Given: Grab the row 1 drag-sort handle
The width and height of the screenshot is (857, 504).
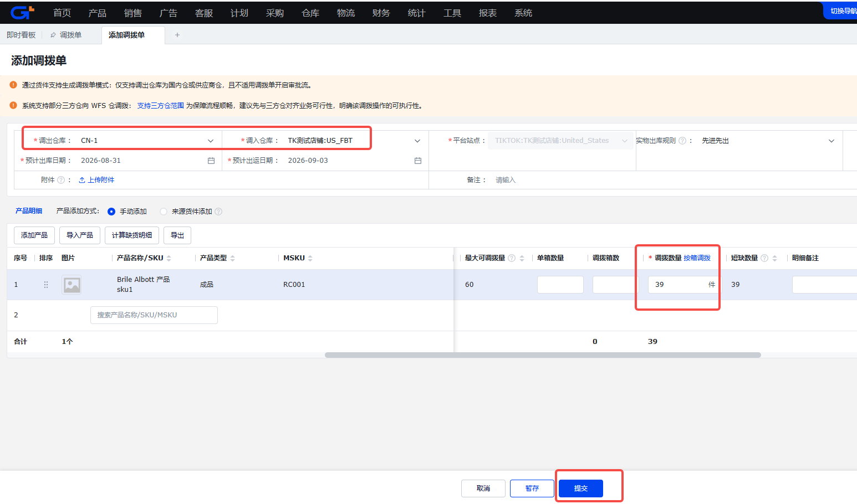Looking at the screenshot, I should tap(46, 285).
